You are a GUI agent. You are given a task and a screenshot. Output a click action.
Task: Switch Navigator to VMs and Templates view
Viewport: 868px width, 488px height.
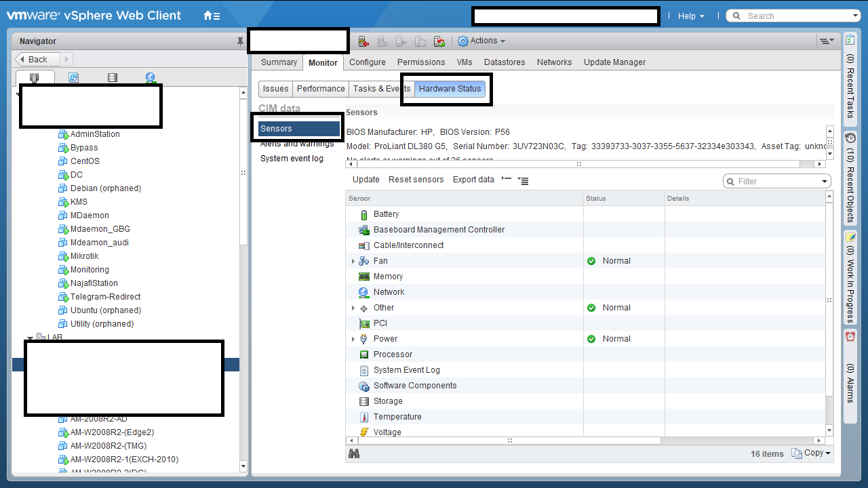(74, 78)
